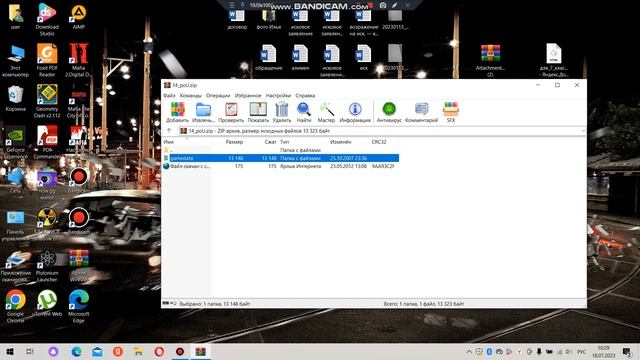Click the Bandicam camera screenshot icon
Viewport: 640px width, 360px height.
[383, 5]
